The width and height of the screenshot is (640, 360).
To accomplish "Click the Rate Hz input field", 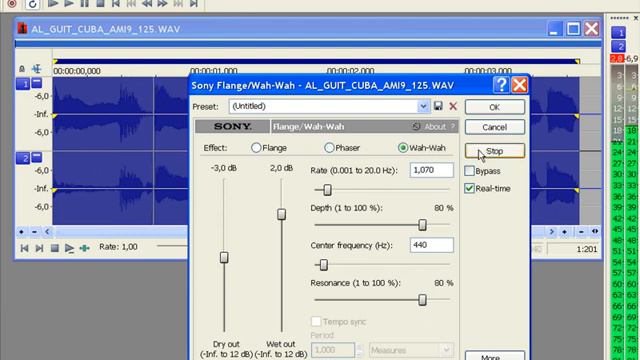I will click(x=431, y=170).
